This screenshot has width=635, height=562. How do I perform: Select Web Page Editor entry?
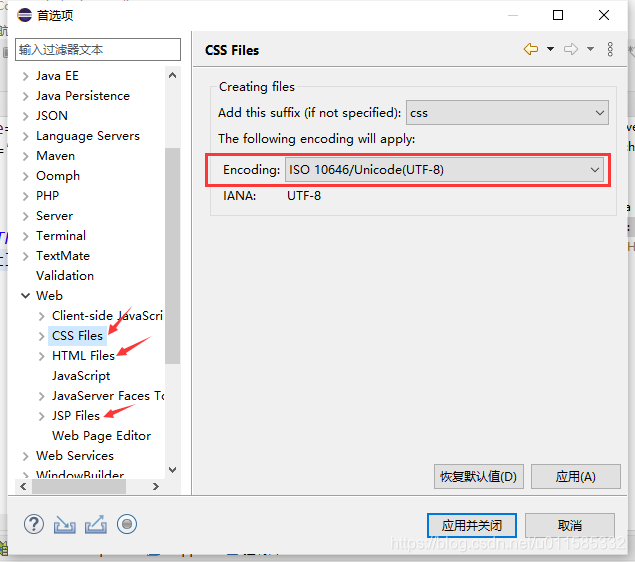tap(101, 436)
